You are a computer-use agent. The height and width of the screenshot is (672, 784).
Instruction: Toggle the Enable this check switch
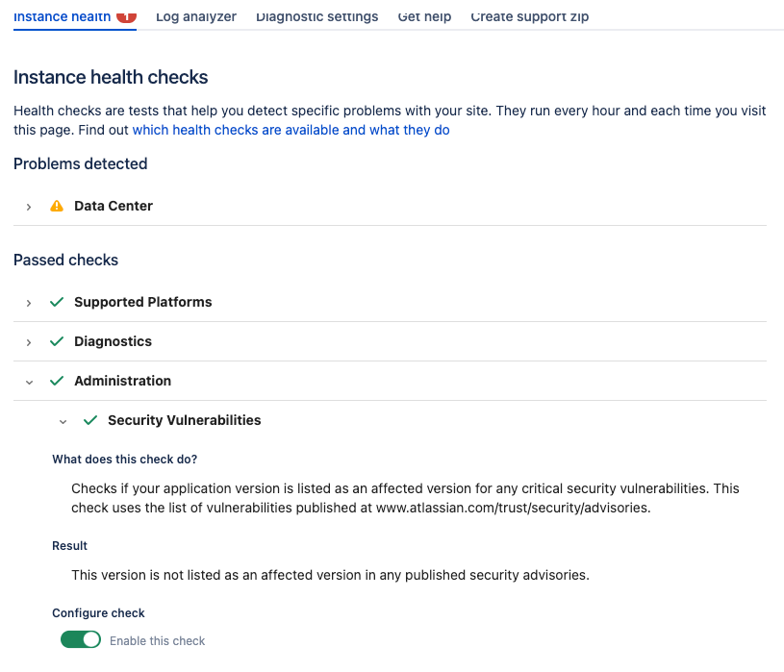point(81,639)
